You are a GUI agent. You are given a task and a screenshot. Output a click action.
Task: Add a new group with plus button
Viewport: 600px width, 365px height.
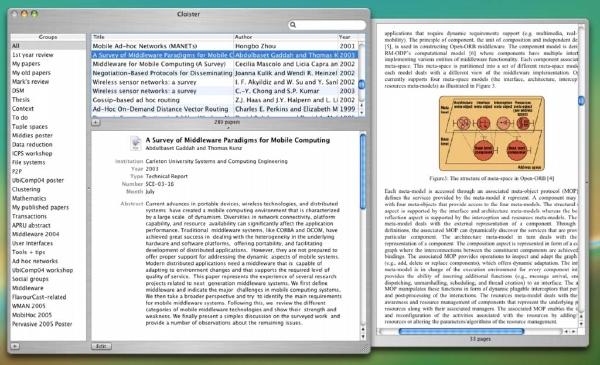(x=15, y=346)
